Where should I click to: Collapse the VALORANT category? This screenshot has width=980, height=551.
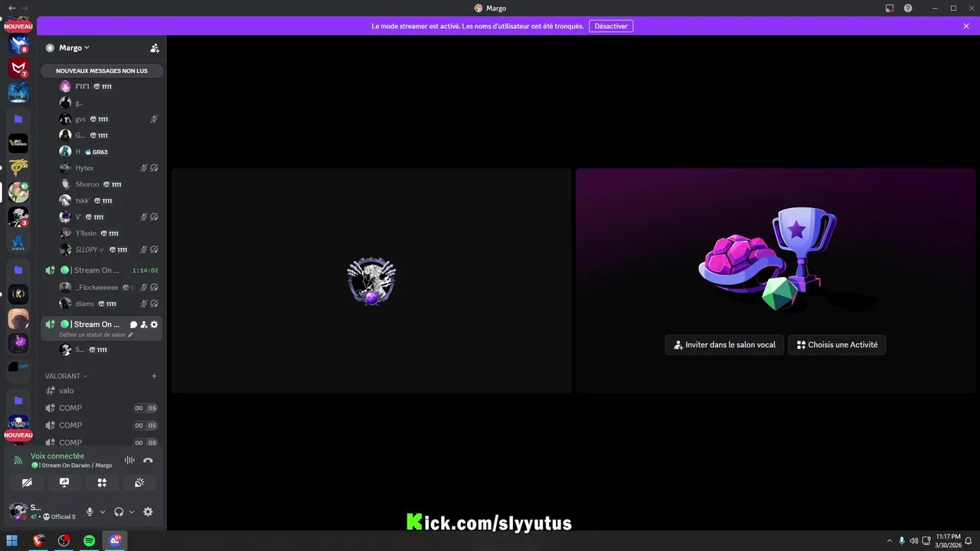click(x=66, y=376)
